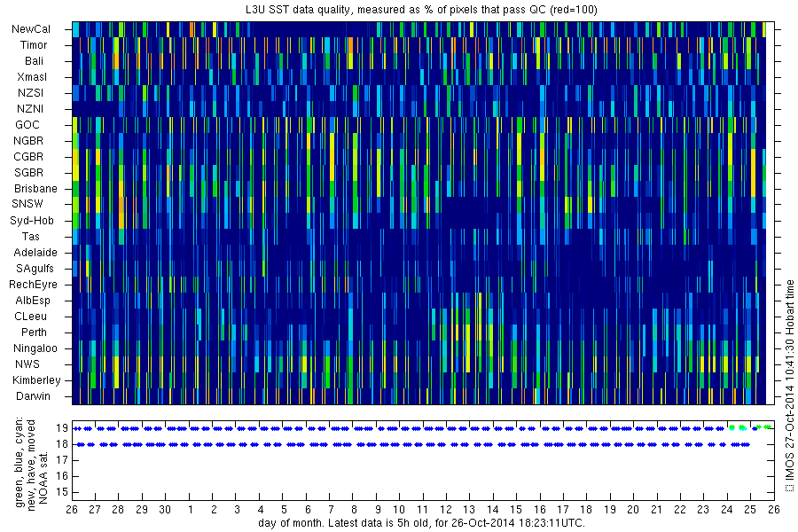798x532 pixels.
Task: Select the Bali row label
Action: (34, 61)
